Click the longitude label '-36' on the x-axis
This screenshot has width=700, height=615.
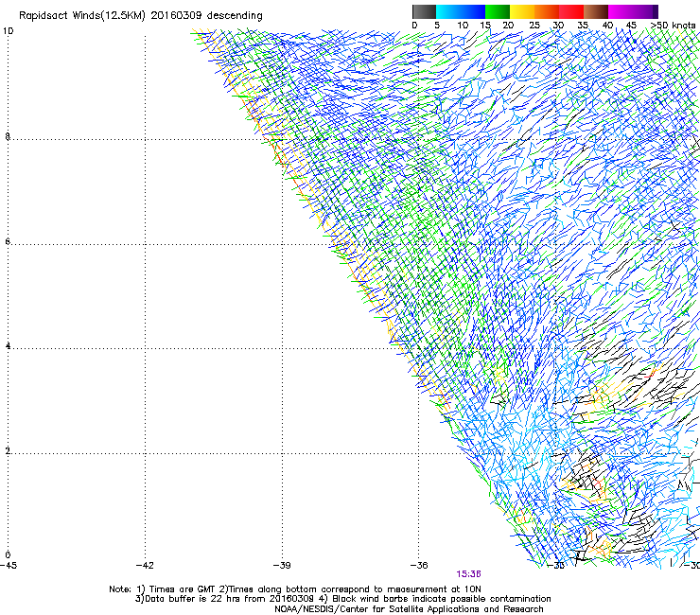point(419,566)
